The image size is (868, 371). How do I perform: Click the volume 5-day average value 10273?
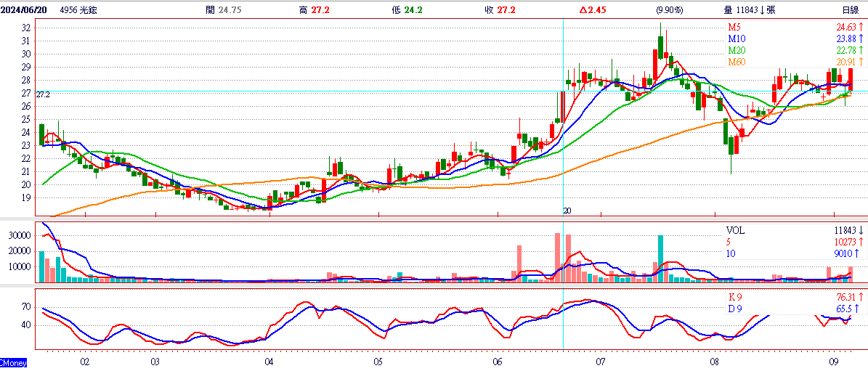coord(846,242)
